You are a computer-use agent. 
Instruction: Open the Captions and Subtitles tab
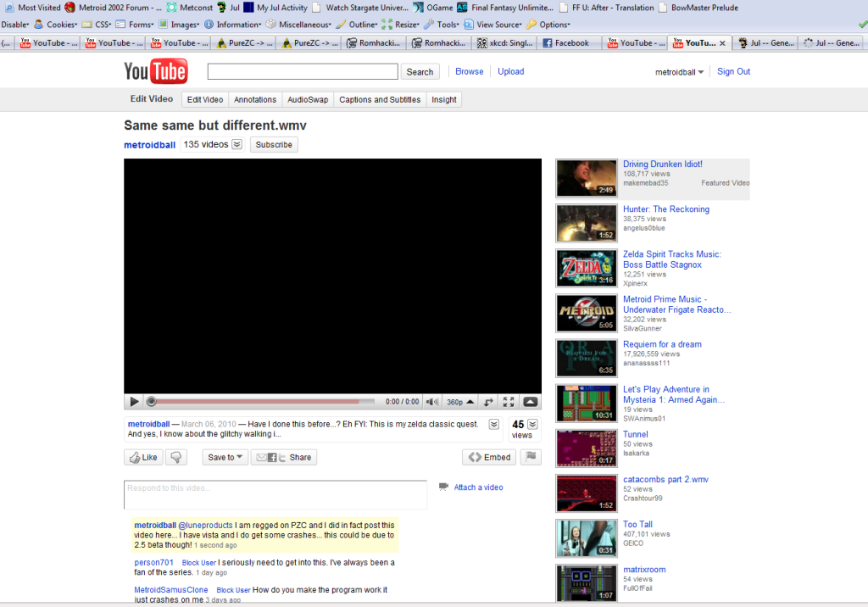[x=380, y=100]
